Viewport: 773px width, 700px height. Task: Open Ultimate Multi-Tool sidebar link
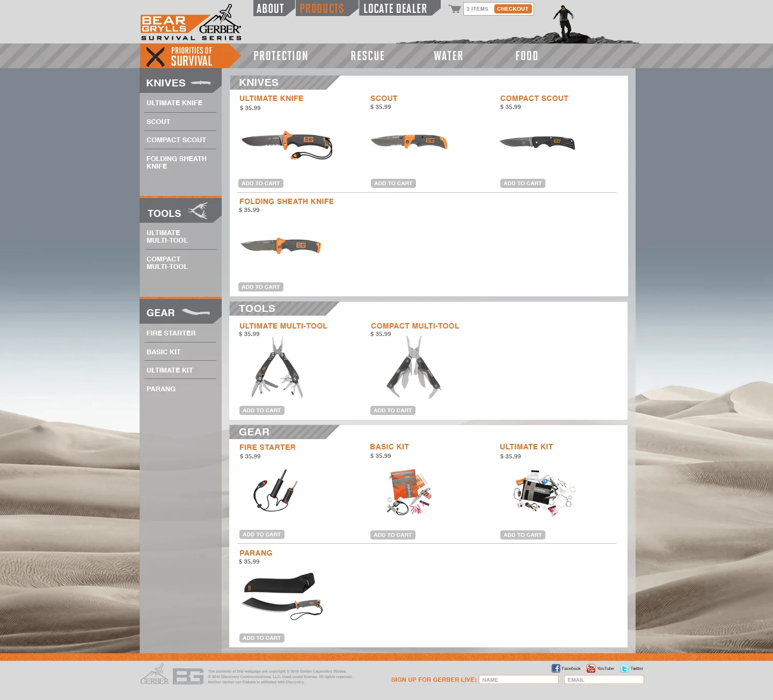(167, 237)
